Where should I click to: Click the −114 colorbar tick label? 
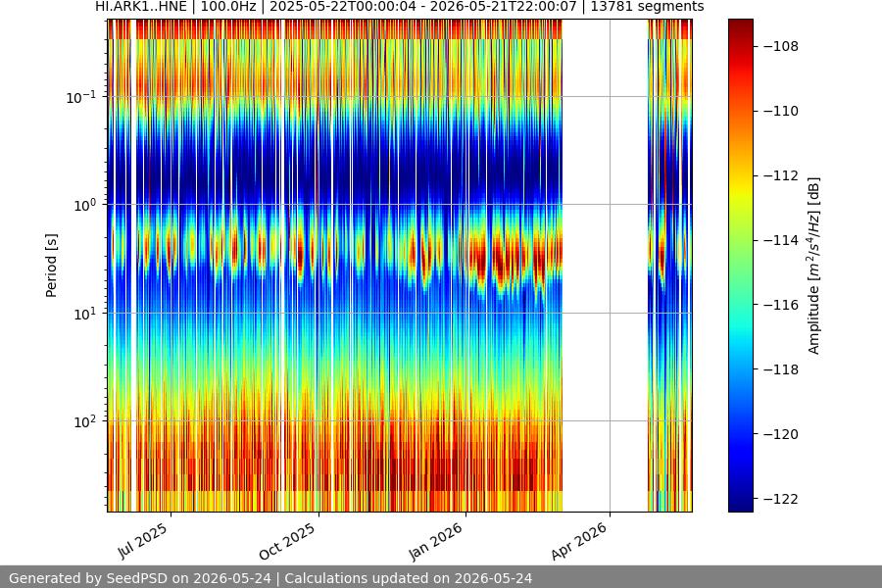pos(781,240)
